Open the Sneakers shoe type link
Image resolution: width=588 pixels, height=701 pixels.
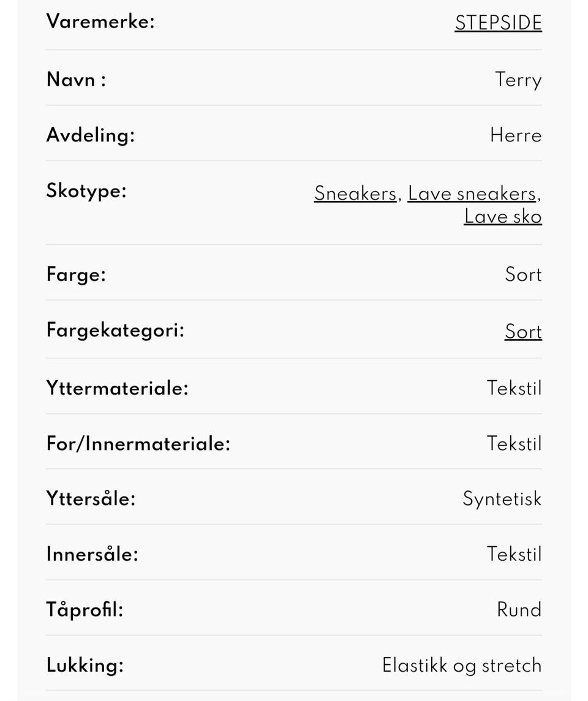coord(355,193)
